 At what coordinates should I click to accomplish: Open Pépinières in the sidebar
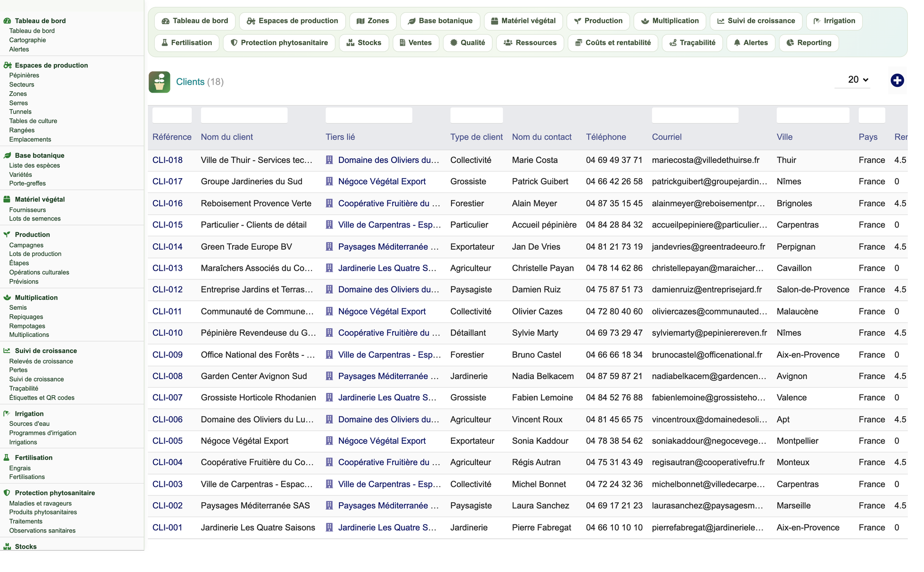click(x=24, y=75)
